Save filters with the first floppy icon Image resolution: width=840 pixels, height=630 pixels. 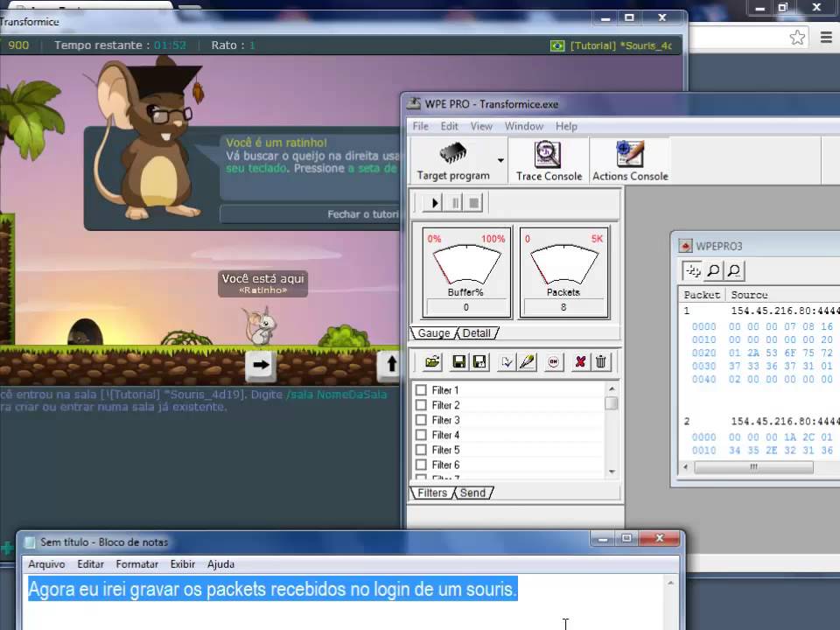coord(458,362)
